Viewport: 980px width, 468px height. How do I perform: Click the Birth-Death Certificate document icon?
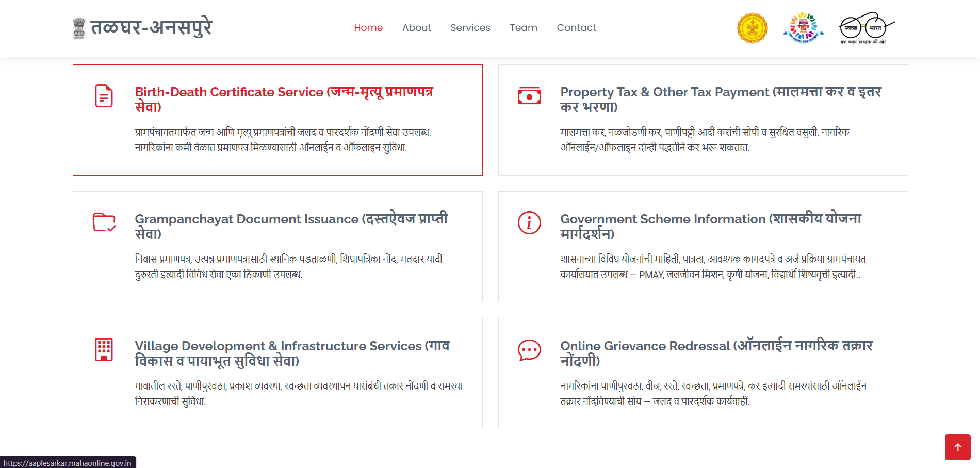(104, 96)
